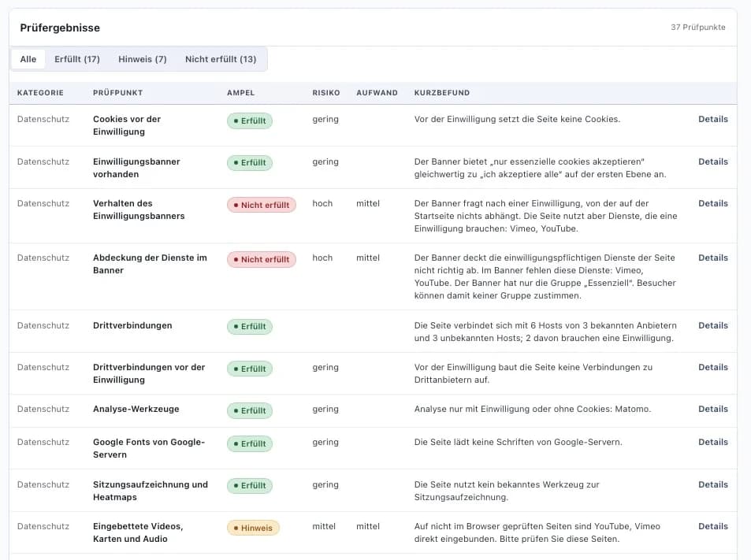This screenshot has width=751, height=560.
Task: Click the yellow Hinweis status badge
Action: pos(253,528)
